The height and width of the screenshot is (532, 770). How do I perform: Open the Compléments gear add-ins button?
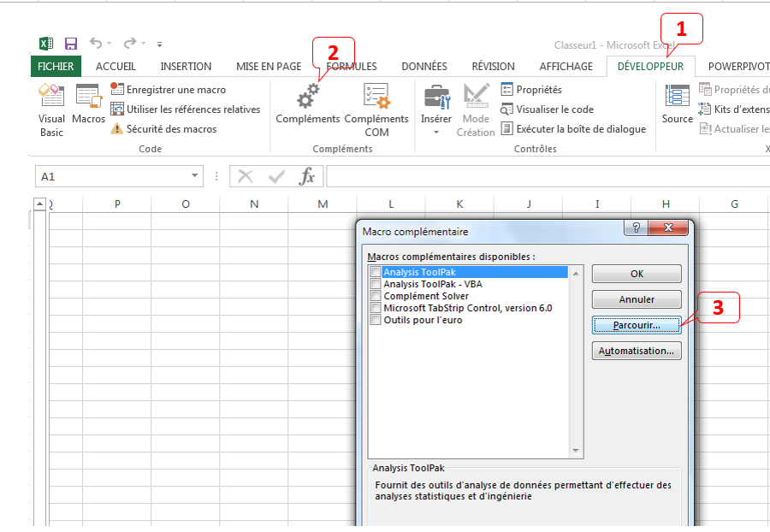point(308,103)
